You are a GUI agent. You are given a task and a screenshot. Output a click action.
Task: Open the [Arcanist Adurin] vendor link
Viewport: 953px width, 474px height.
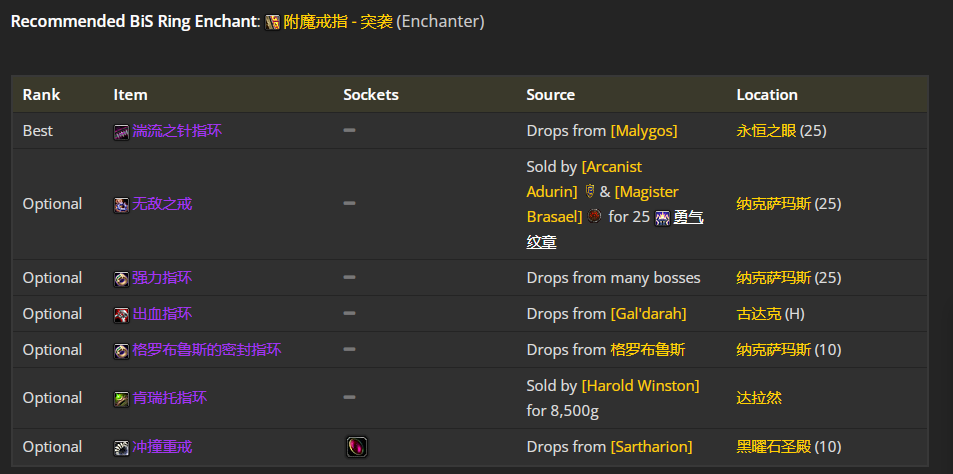coord(584,179)
